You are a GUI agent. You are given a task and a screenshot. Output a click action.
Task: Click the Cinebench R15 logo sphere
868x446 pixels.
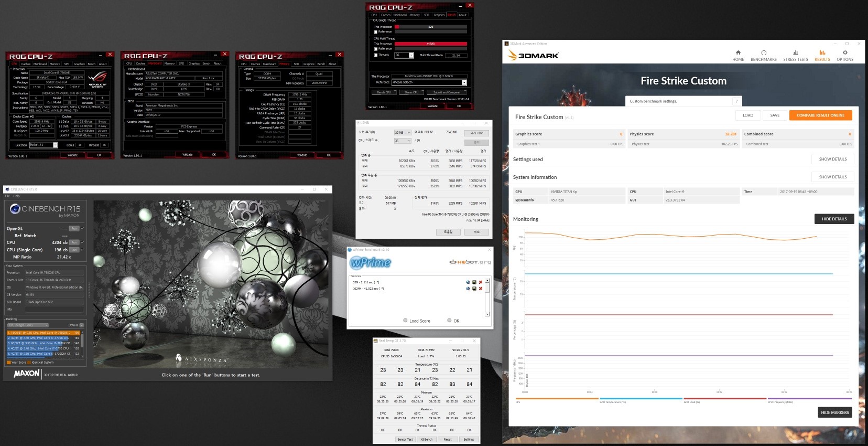pyautogui.click(x=15, y=209)
